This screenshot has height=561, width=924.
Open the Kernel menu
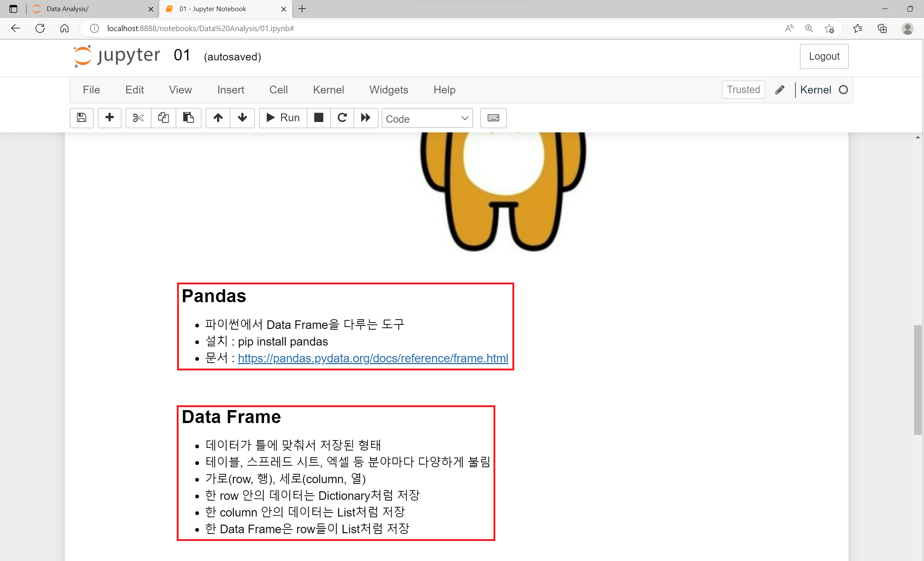click(328, 90)
